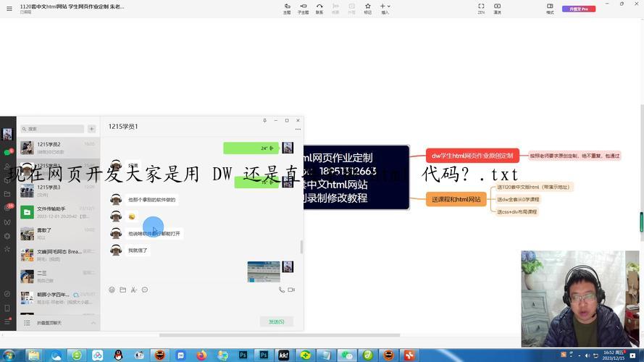Screen dimensions: 644x362
Task: Enter ZEN mode in XMind
Action: [x=481, y=9]
